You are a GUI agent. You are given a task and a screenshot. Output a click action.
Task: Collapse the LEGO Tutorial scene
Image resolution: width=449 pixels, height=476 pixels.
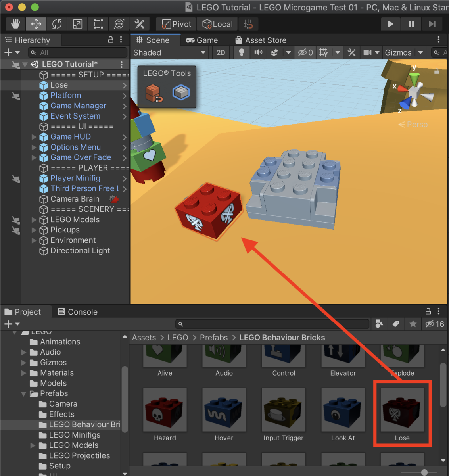[25, 64]
